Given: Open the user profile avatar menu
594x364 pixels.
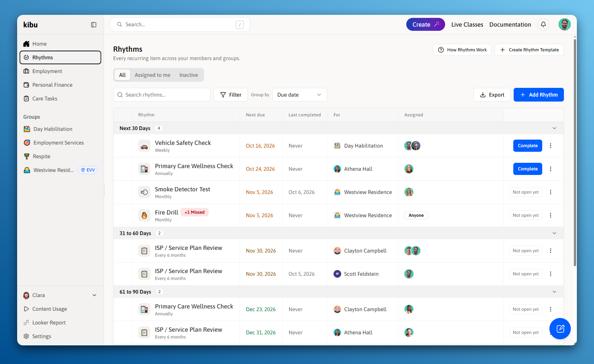Looking at the screenshot, I should click(565, 24).
